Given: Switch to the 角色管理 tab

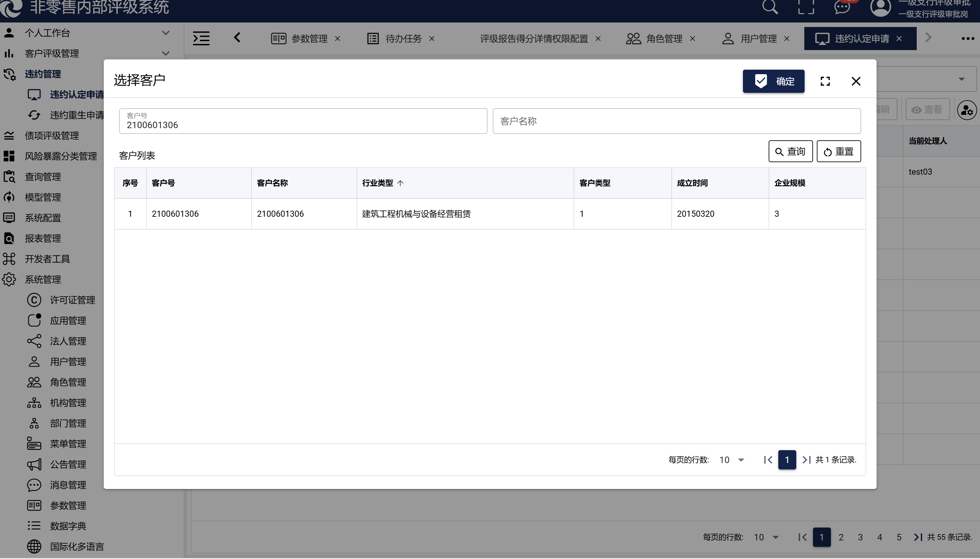Looking at the screenshot, I should 664,39.
